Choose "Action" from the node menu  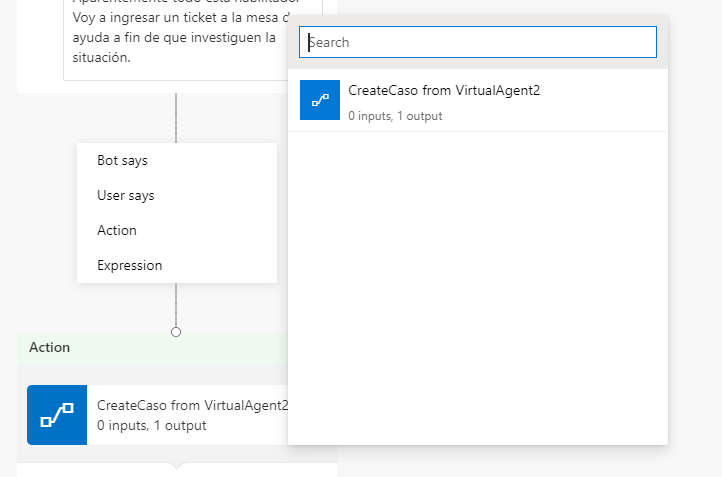pyautogui.click(x=117, y=230)
